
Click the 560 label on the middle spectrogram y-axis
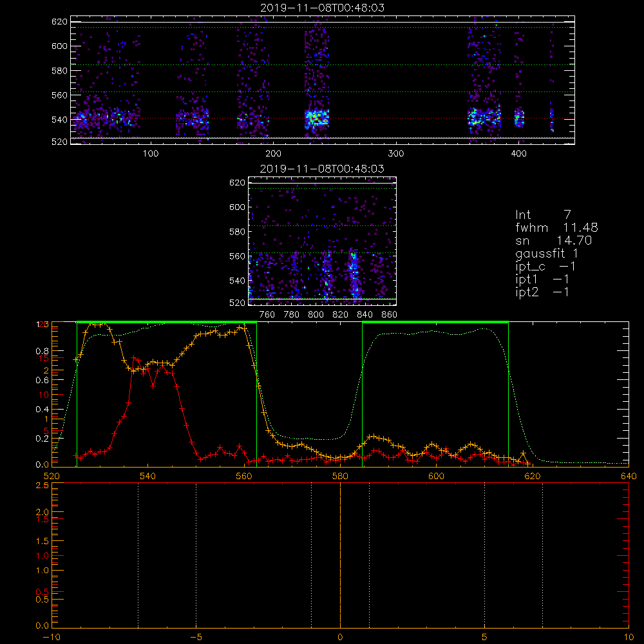coord(238,256)
